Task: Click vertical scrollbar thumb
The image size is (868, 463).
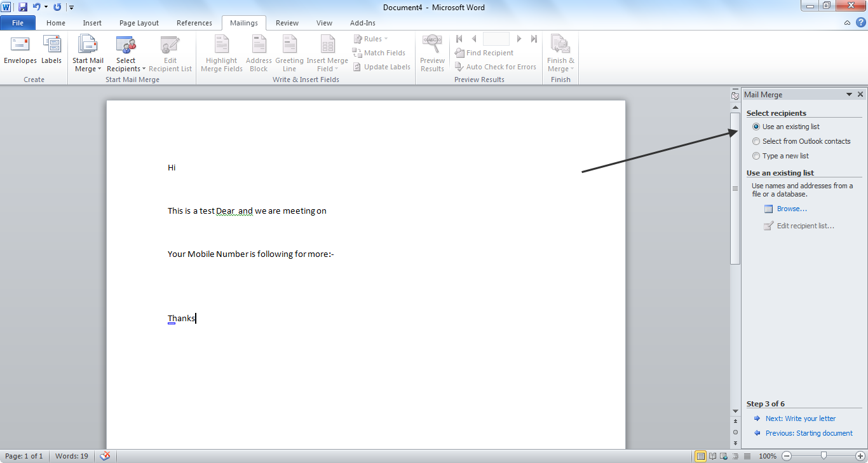Action: click(x=735, y=188)
